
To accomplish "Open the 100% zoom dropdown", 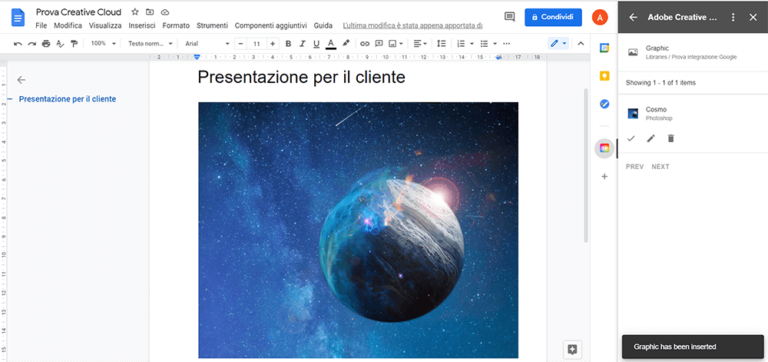I will coord(103,44).
